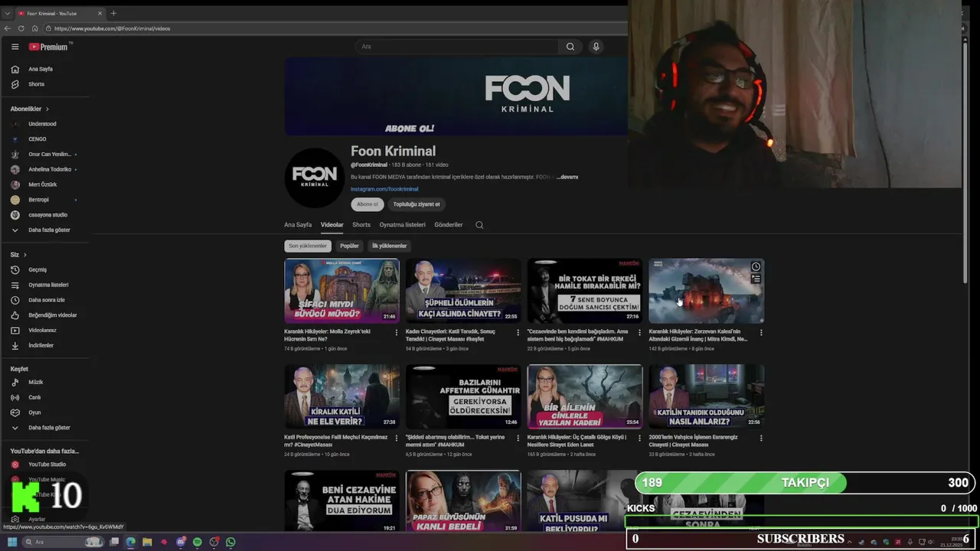Image resolution: width=980 pixels, height=551 pixels.
Task: Open the browser tab list dropdown
Action: [8, 13]
